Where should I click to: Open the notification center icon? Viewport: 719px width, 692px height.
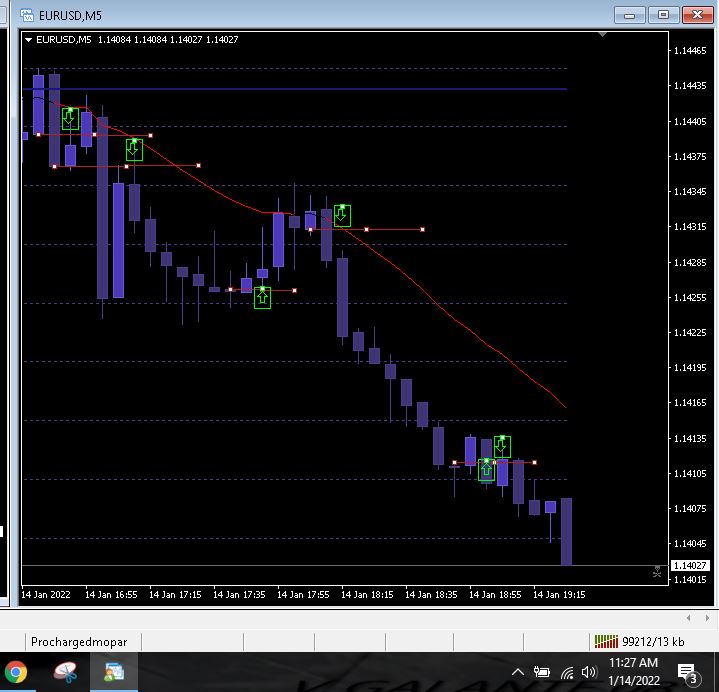[687, 673]
